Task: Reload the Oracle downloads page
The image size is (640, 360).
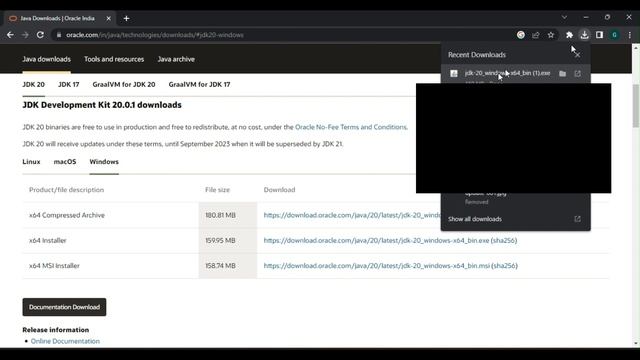Action: coord(40,35)
